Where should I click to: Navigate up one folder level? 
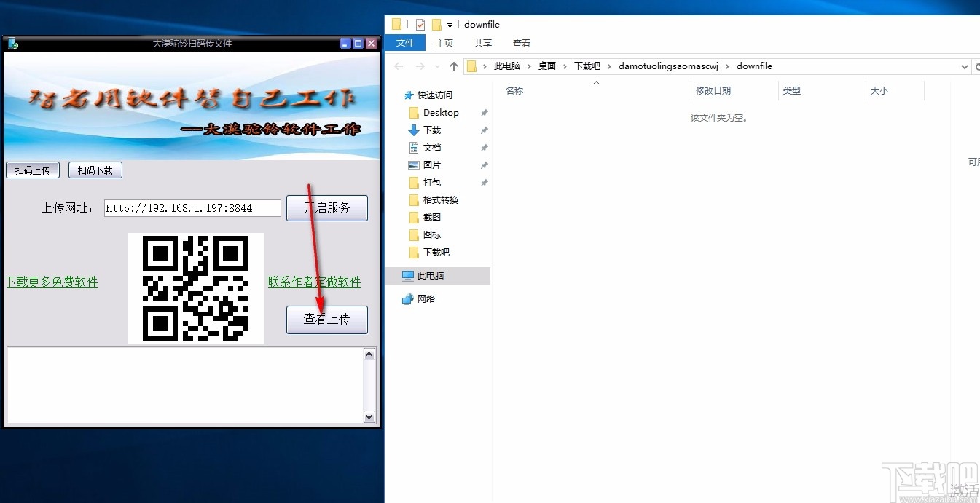click(453, 66)
